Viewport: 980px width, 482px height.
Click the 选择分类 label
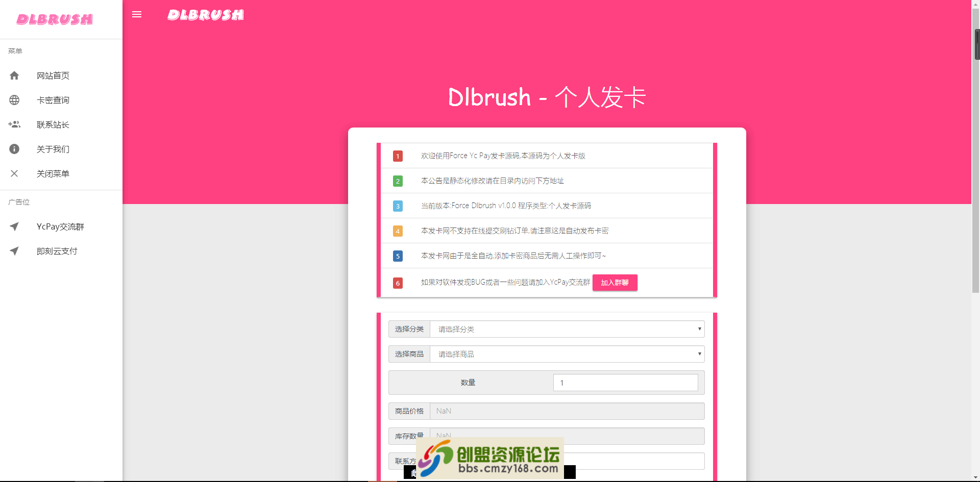click(x=409, y=329)
